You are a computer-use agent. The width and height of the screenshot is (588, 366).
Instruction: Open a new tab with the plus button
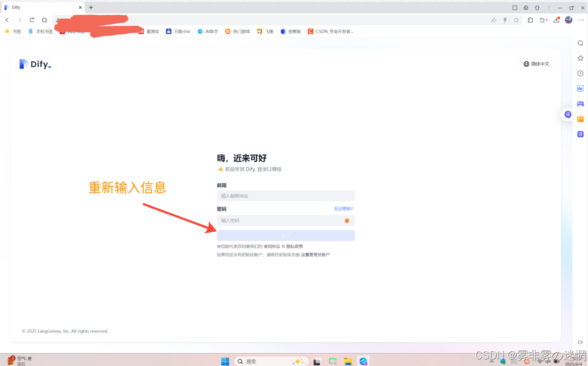click(x=91, y=7)
